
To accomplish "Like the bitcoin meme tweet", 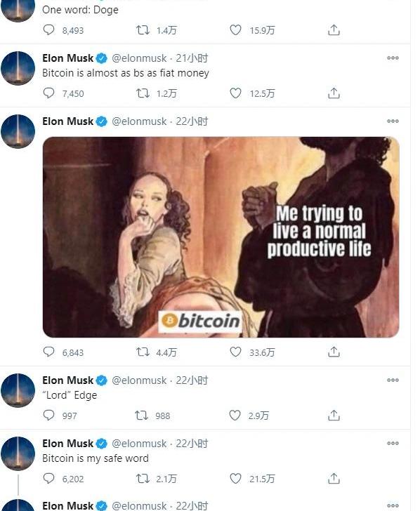I will click(x=235, y=352).
